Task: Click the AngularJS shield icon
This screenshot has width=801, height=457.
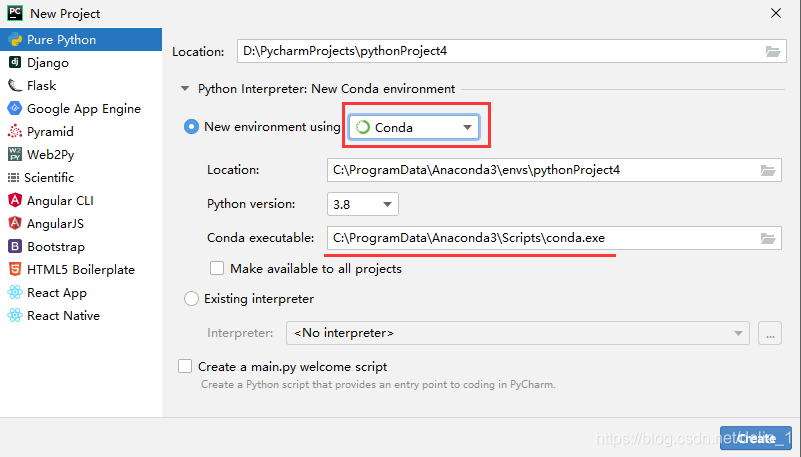Action: (x=15, y=223)
